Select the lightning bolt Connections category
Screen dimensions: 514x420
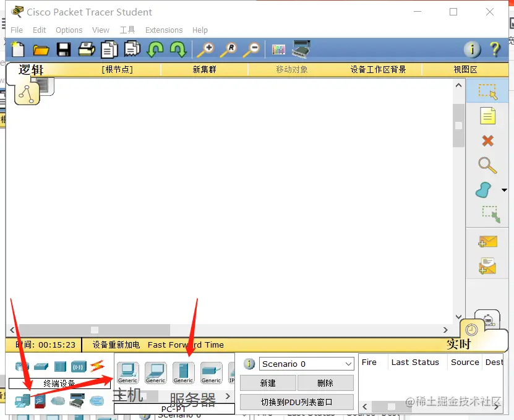[x=97, y=366]
